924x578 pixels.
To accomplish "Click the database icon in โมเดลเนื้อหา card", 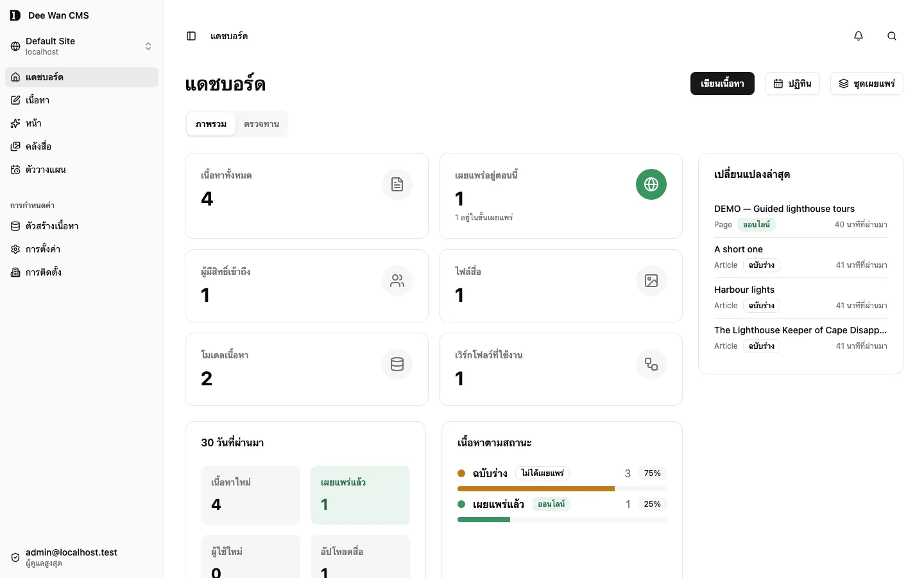I will coord(397,364).
